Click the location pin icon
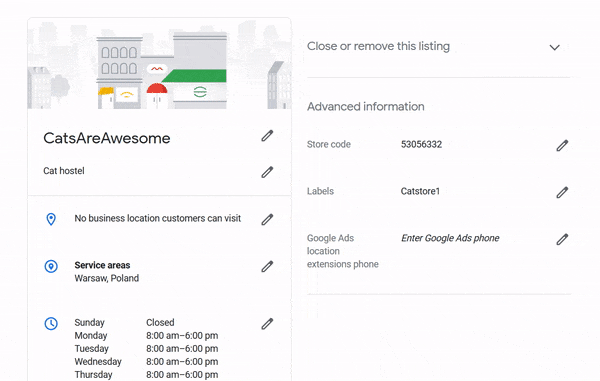 51,219
